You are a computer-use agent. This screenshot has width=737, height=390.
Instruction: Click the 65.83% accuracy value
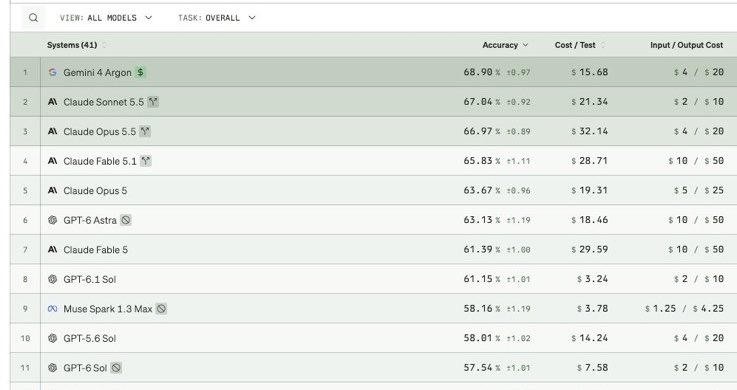tap(482, 161)
